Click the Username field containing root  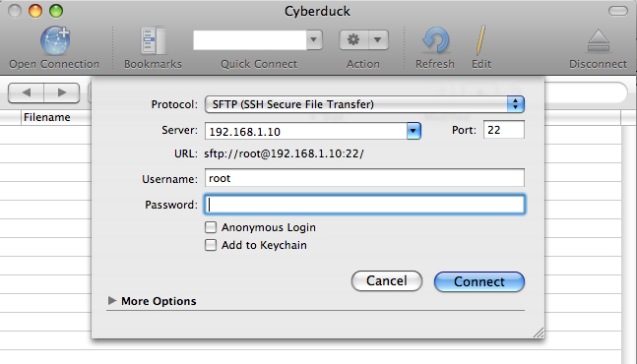[364, 178]
